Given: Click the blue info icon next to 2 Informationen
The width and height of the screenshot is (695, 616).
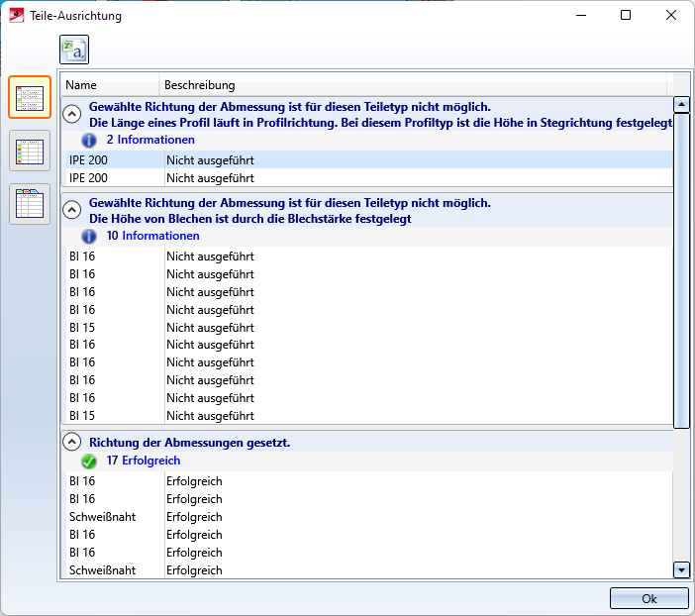Looking at the screenshot, I should (89, 141).
